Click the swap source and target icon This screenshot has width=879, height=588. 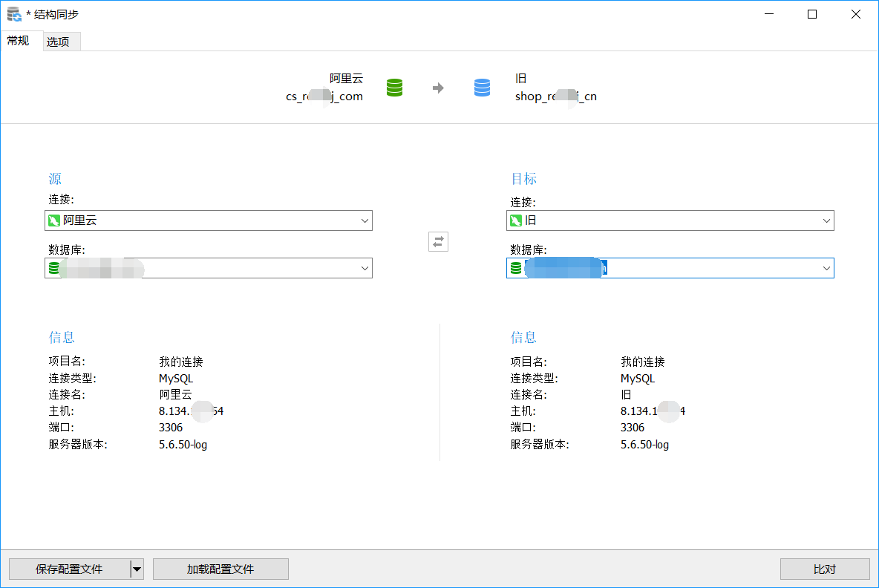coord(438,241)
